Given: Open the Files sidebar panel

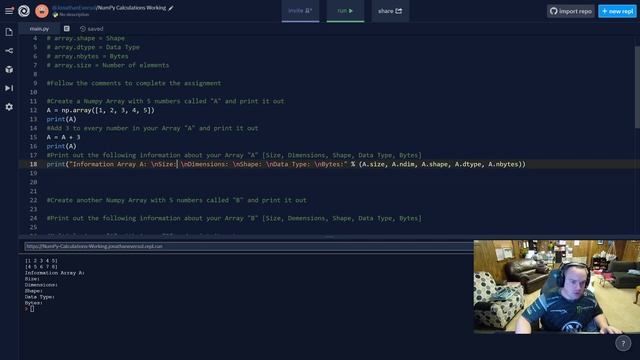Looking at the screenshot, I should 9,32.
